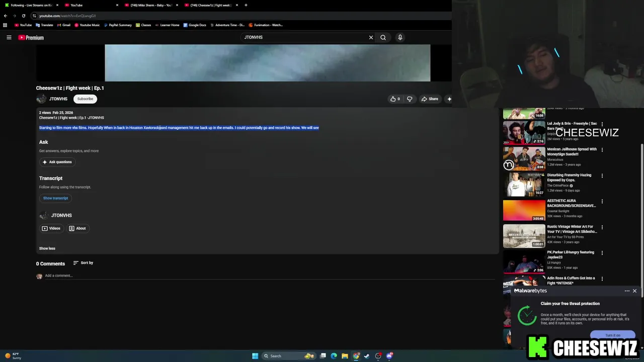The image size is (644, 362).
Task: Open Youtube Music bookmark
Action: [x=87, y=25]
